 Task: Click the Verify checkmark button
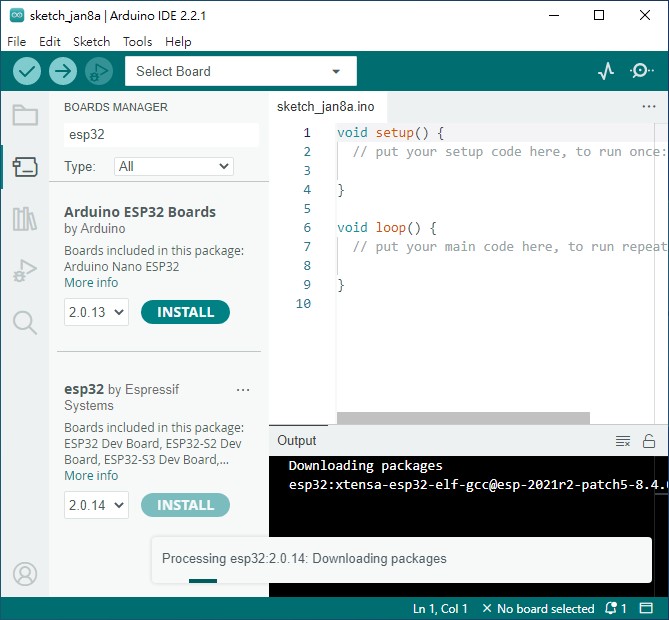[x=27, y=71]
